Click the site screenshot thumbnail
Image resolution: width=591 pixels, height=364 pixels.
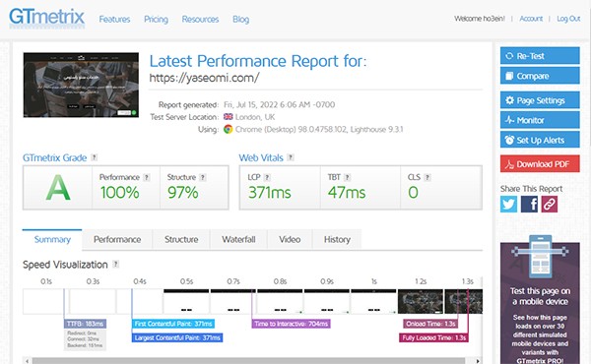pos(81,85)
